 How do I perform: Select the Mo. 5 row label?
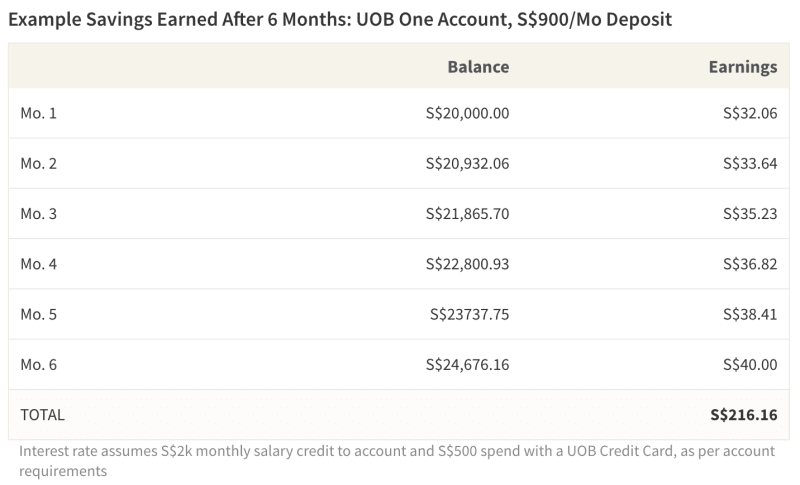click(38, 314)
